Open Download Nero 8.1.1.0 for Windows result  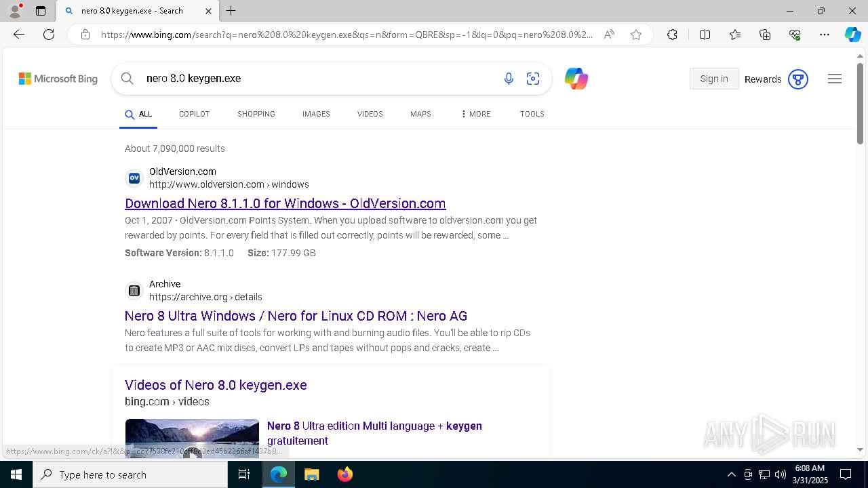[x=285, y=203]
